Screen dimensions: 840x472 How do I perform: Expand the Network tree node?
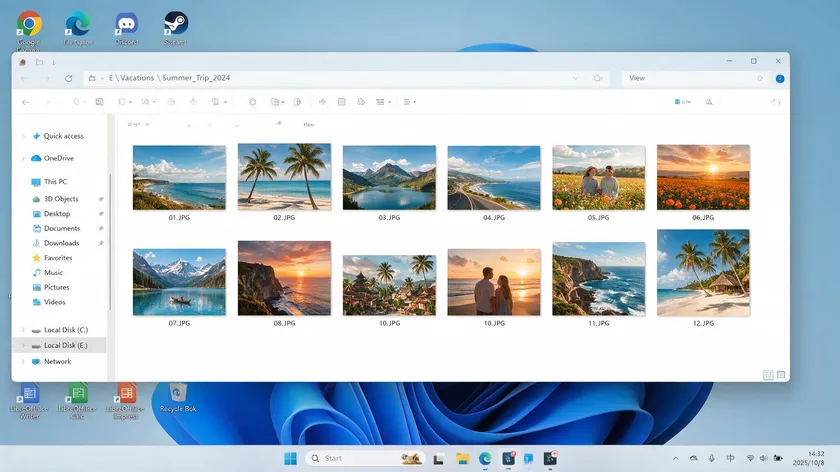click(23, 362)
